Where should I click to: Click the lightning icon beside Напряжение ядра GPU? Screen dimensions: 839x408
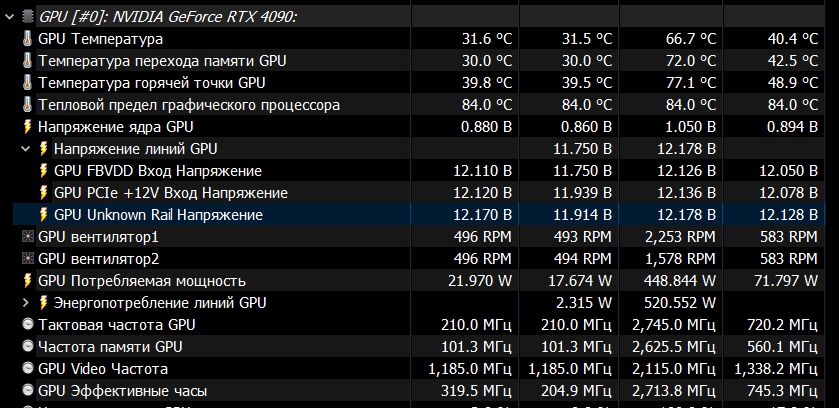click(27, 127)
